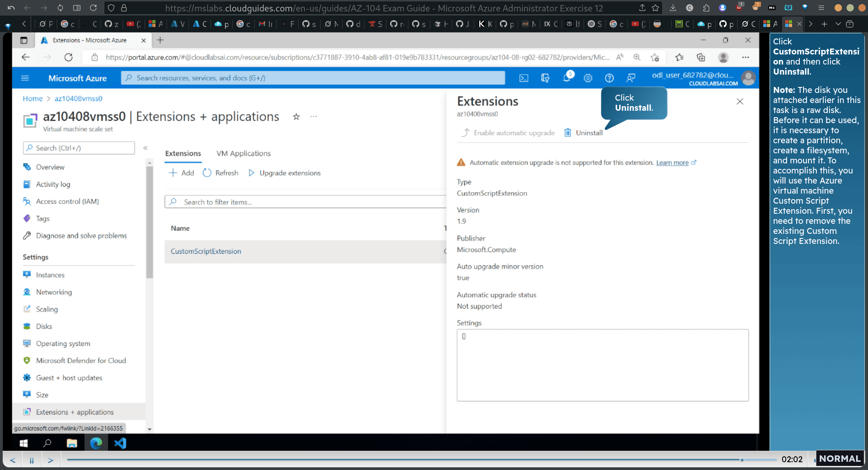The height and width of the screenshot is (470, 868).
Task: Go to next step in guide player
Action: point(51,460)
